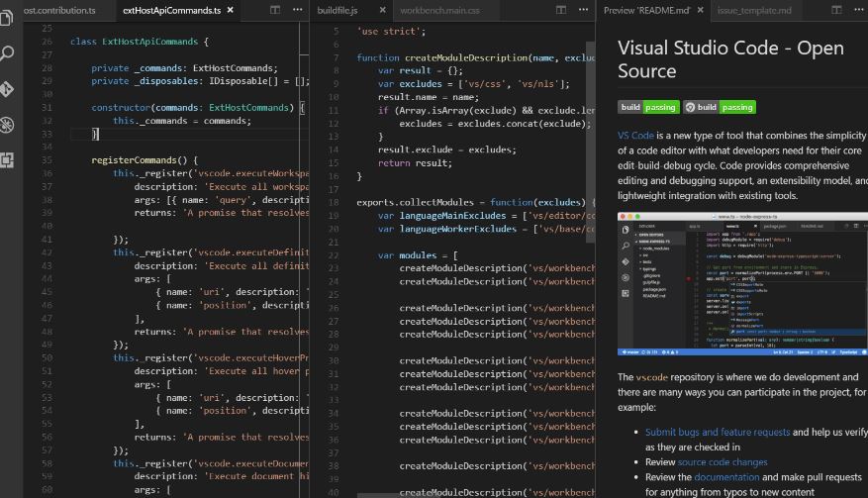Click the 'result.name = name;' line
868x498 pixels.
tap(429, 97)
